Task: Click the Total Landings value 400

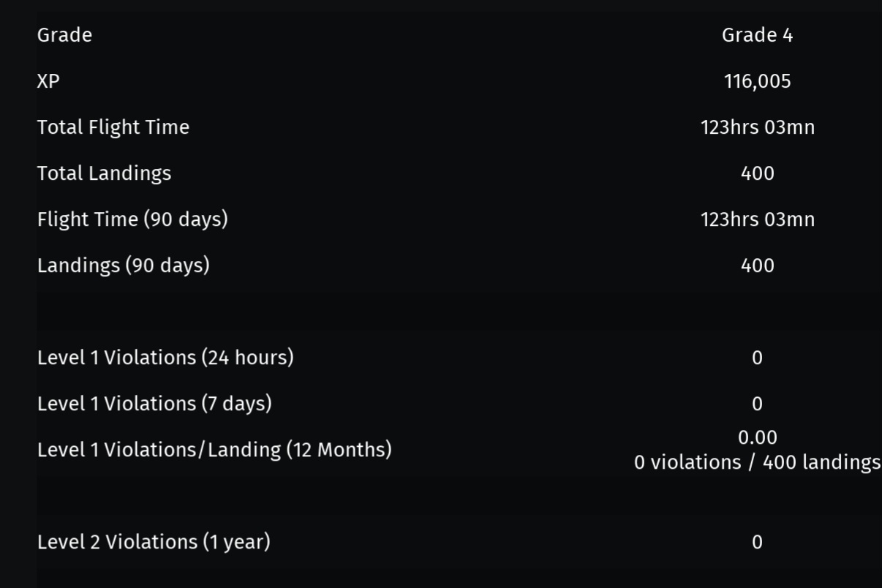Action: 757,173
